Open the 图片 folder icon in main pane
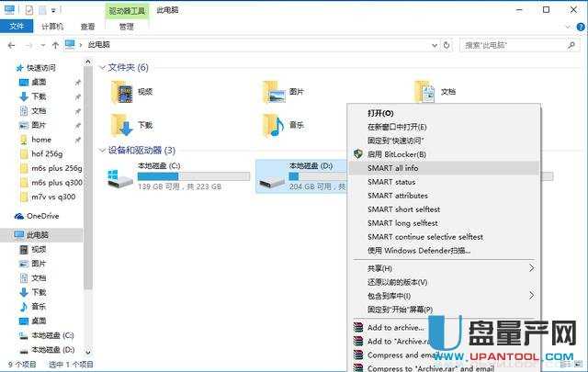The height and width of the screenshot is (372, 588). [x=273, y=92]
